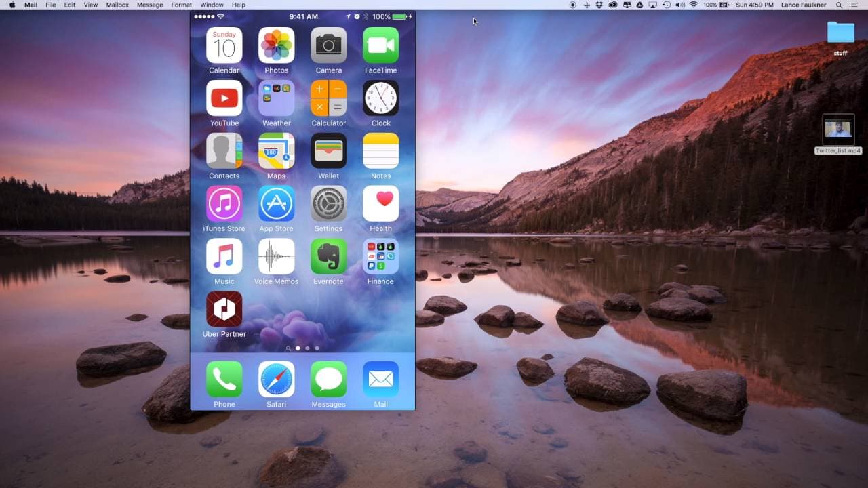Open the Mailbox menu in the menu bar
Viewport: 868px width, 488px height.
[x=116, y=5]
